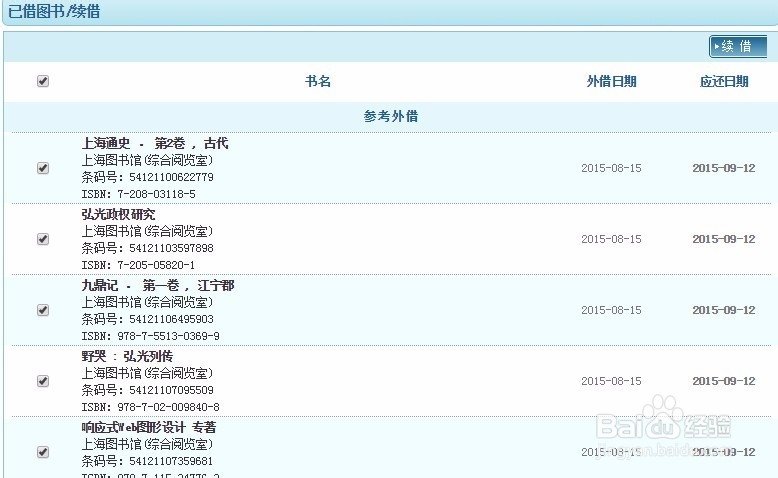Image resolution: width=778 pixels, height=478 pixels.
Task: Select barcode 54121107095509
Action: [x=171, y=390]
